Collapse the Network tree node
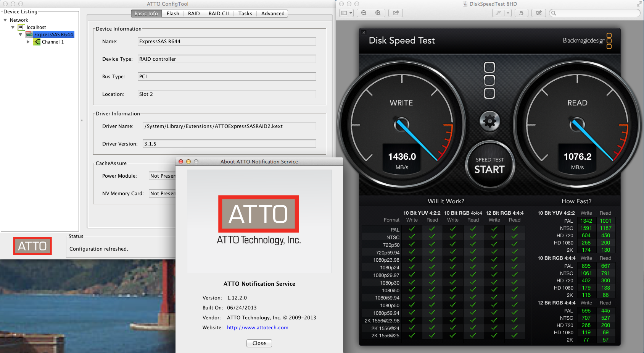The image size is (644, 353). click(5, 20)
